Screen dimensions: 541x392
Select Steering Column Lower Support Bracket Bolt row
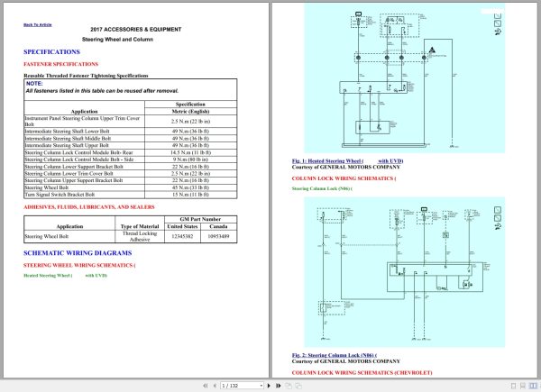[131, 167]
